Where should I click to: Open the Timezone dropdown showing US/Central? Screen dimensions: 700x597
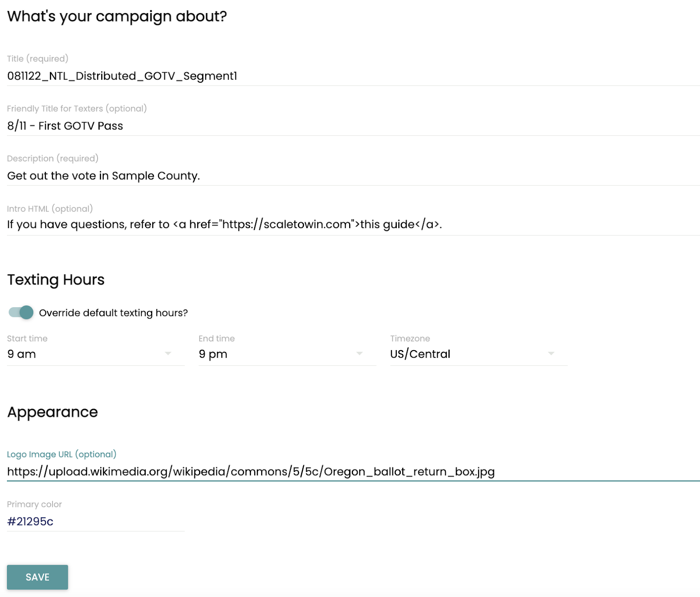pos(479,354)
